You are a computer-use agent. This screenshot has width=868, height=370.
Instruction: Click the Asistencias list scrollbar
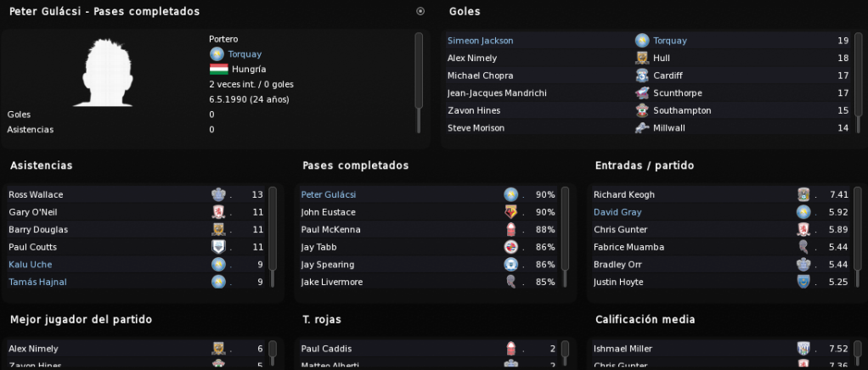pos(273,238)
